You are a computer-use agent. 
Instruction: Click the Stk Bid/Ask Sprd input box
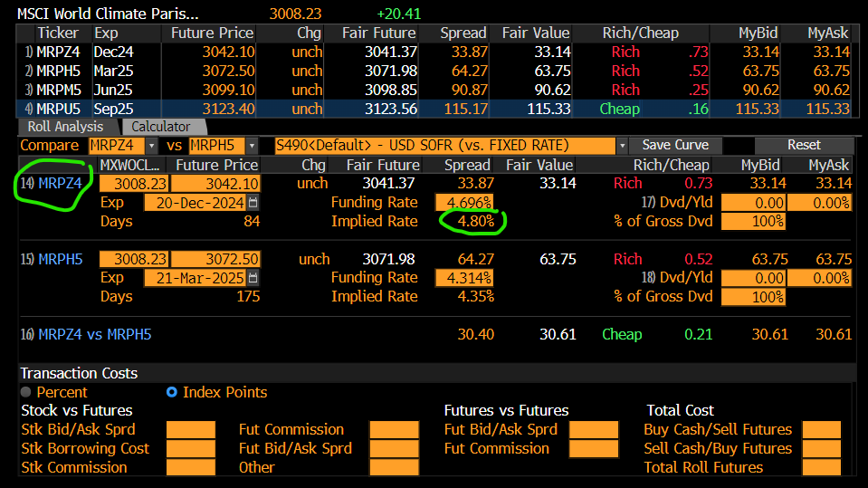point(190,430)
